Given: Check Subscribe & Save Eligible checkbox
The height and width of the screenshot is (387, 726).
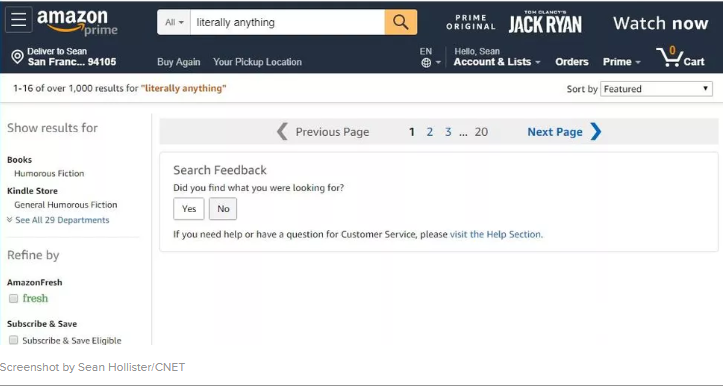Looking at the screenshot, I should coord(13,340).
